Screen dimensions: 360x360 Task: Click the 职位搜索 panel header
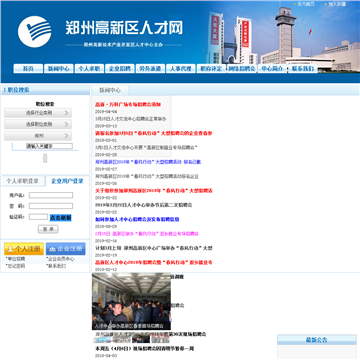(45, 90)
